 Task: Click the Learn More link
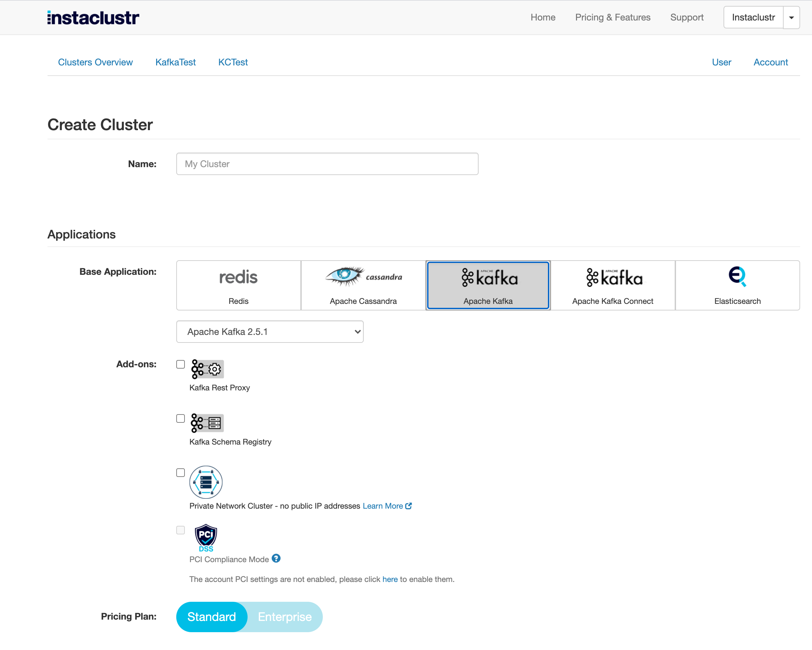pyautogui.click(x=383, y=506)
